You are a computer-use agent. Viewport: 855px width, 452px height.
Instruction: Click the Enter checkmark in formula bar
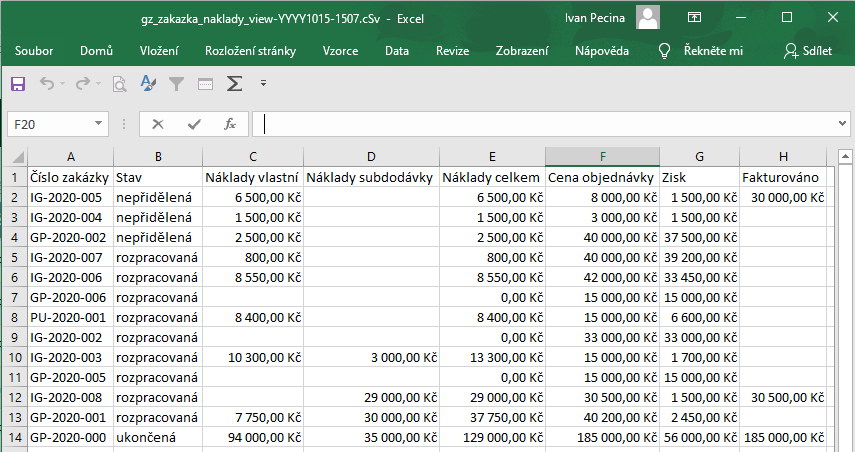[194, 124]
